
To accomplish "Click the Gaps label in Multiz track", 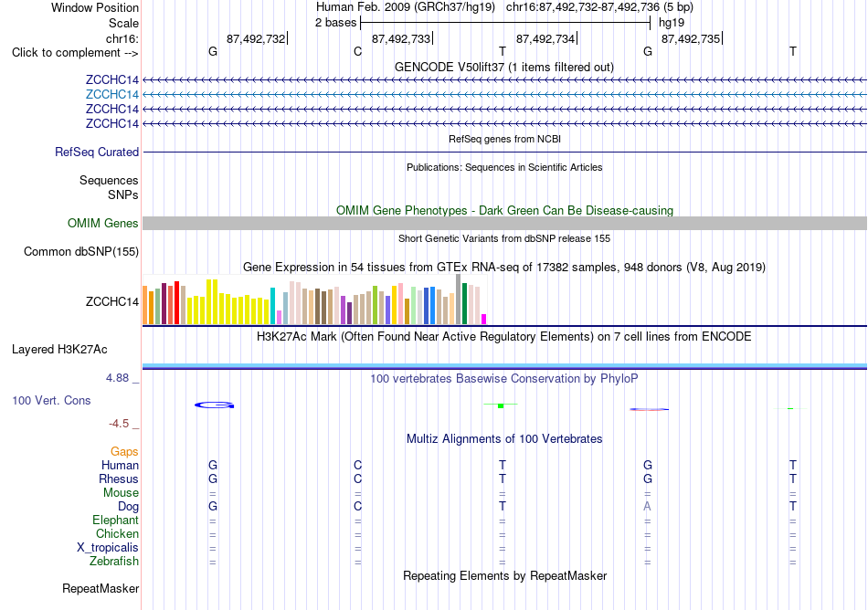I will coord(124,452).
